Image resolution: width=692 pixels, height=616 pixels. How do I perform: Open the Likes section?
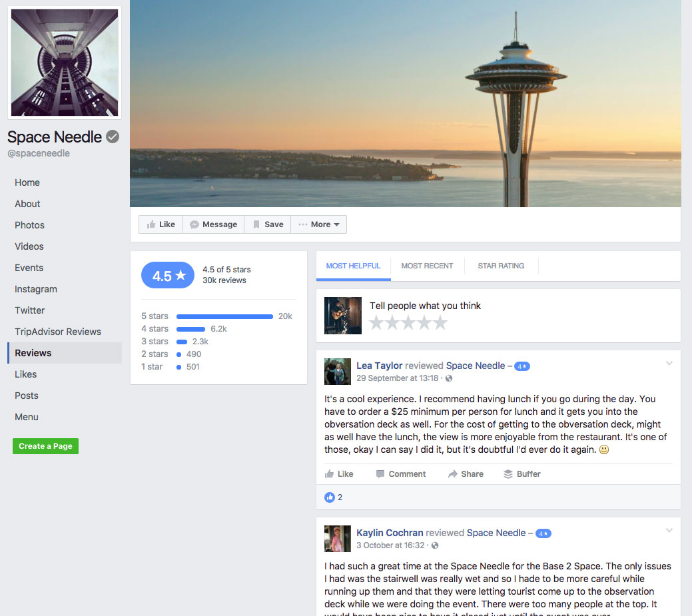(25, 374)
